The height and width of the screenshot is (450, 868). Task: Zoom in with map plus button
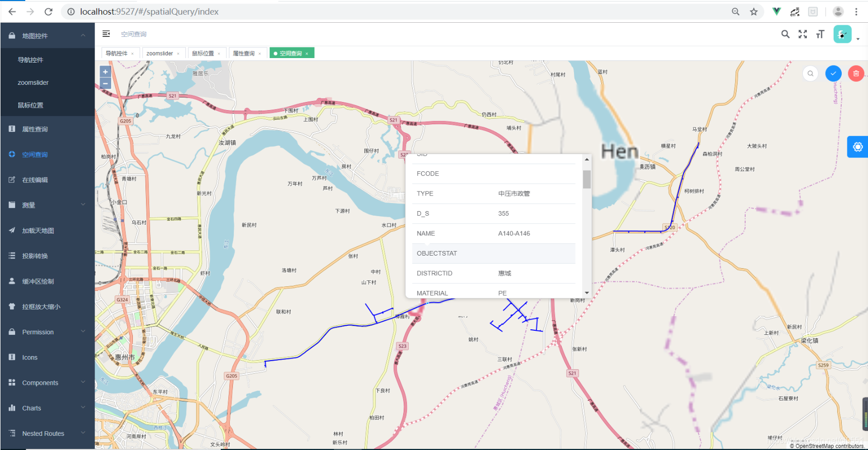pos(105,72)
